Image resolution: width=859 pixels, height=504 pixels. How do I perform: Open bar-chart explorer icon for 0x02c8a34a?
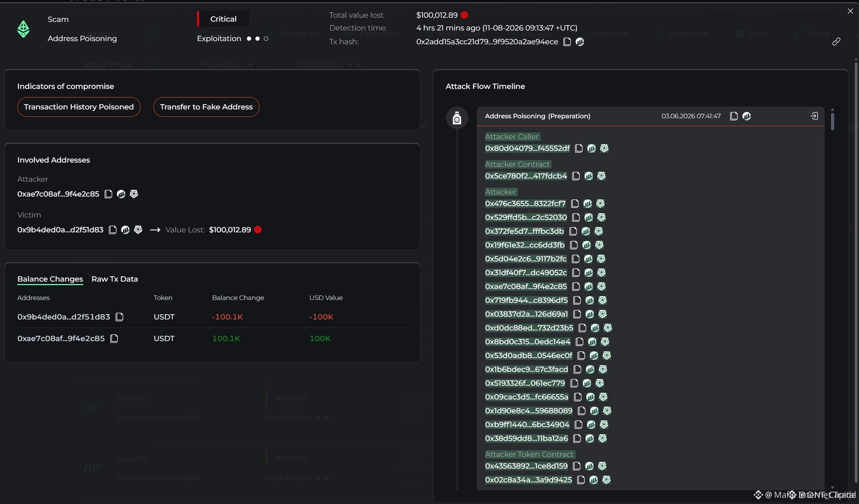[x=594, y=480]
